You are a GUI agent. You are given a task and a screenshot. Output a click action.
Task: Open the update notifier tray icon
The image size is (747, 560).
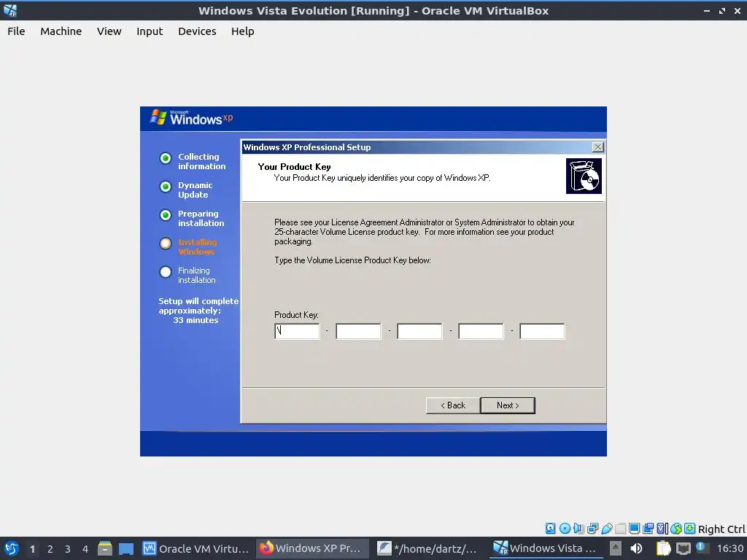click(x=701, y=548)
